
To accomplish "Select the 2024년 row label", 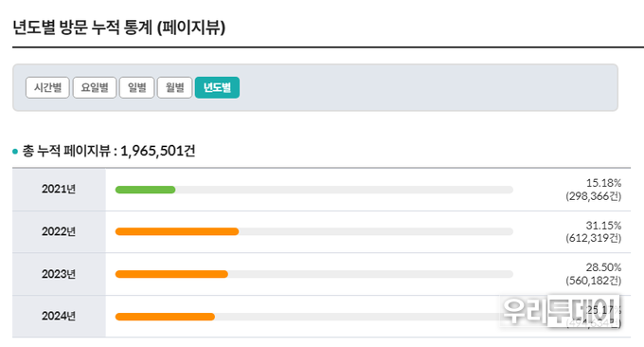I will coord(59,316).
